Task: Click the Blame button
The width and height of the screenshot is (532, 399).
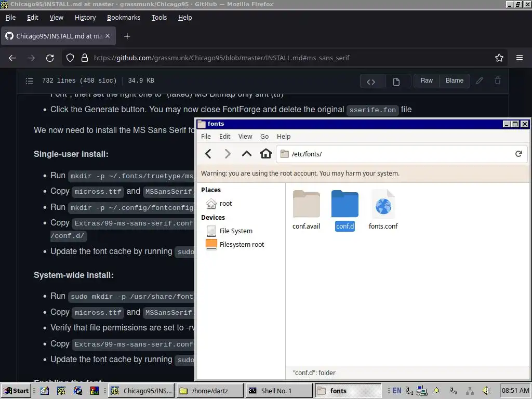Action: coord(454,81)
